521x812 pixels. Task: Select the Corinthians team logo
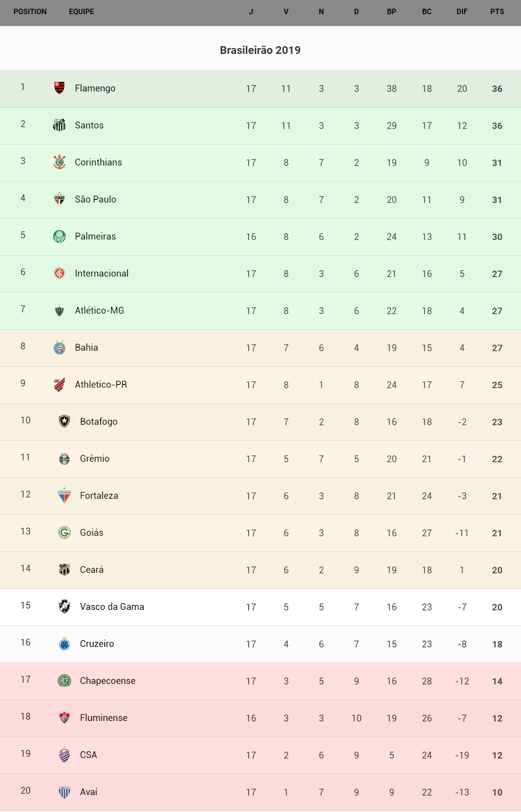[x=59, y=162]
